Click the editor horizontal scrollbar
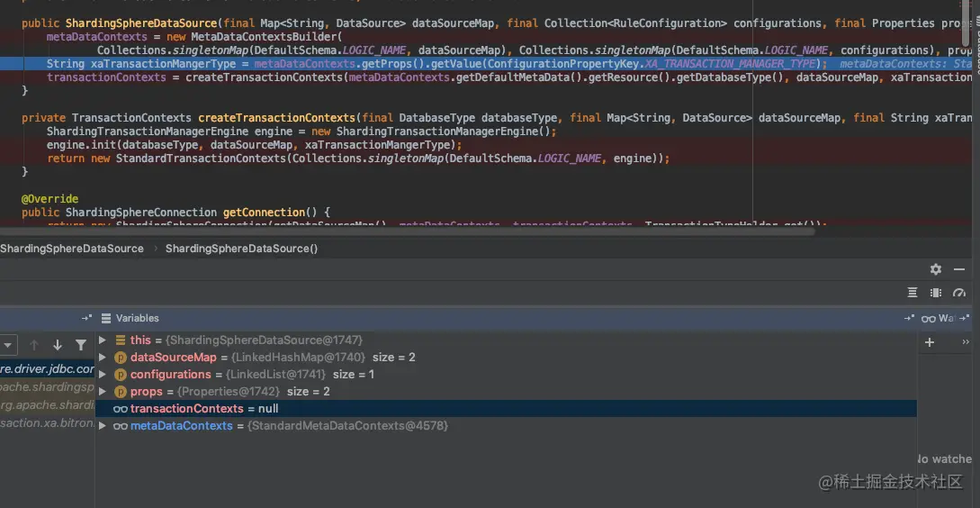This screenshot has height=508, width=980. pyautogui.click(x=408, y=231)
